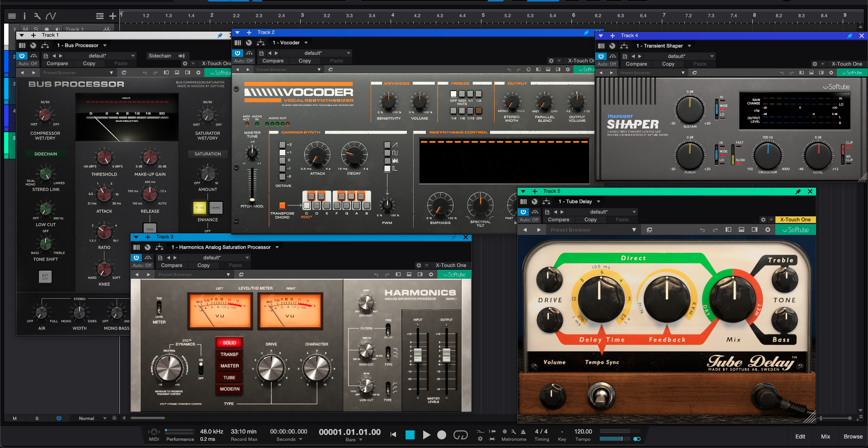This screenshot has width=868, height=448.
Task: Toggle TONE enhance button in Bus Processor
Action: tap(200, 208)
